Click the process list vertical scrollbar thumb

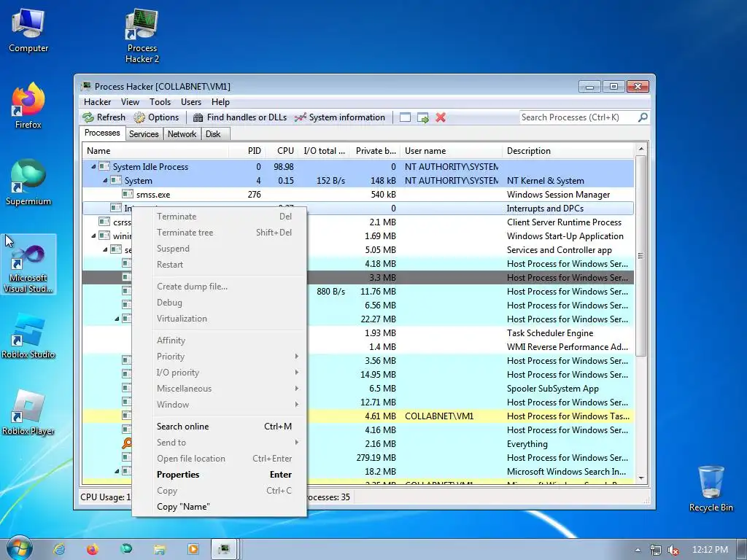point(640,256)
